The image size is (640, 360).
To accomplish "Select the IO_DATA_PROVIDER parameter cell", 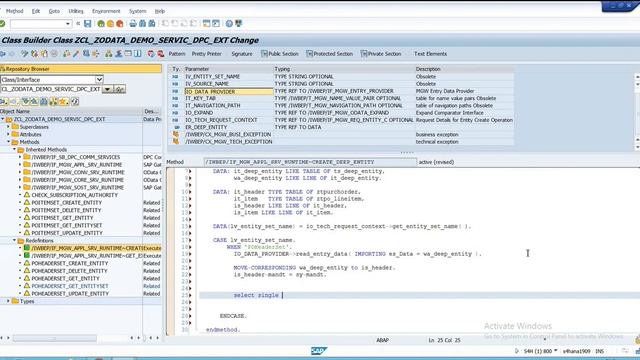I will (x=229, y=91).
